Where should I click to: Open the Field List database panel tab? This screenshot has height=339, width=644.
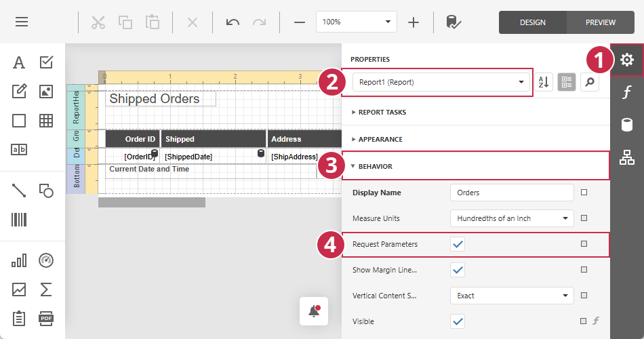tap(627, 125)
